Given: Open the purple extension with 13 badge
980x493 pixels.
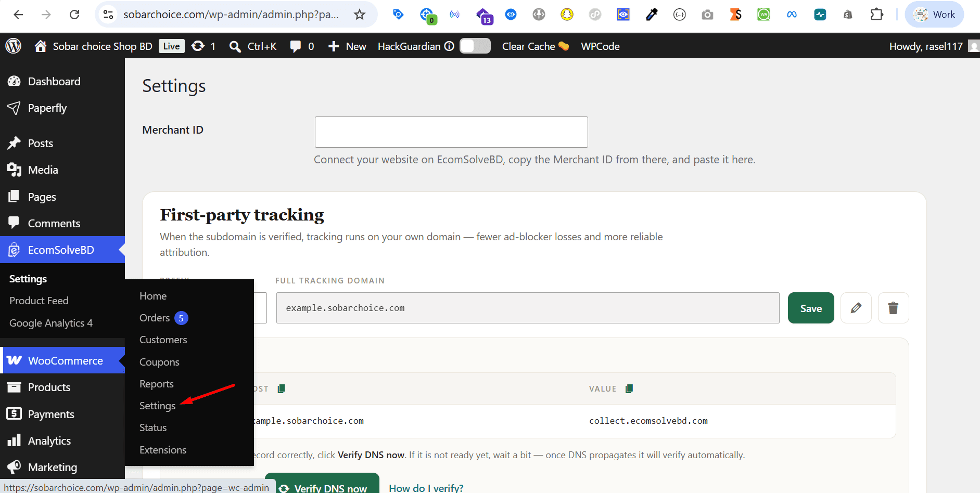Looking at the screenshot, I should click(x=483, y=16).
